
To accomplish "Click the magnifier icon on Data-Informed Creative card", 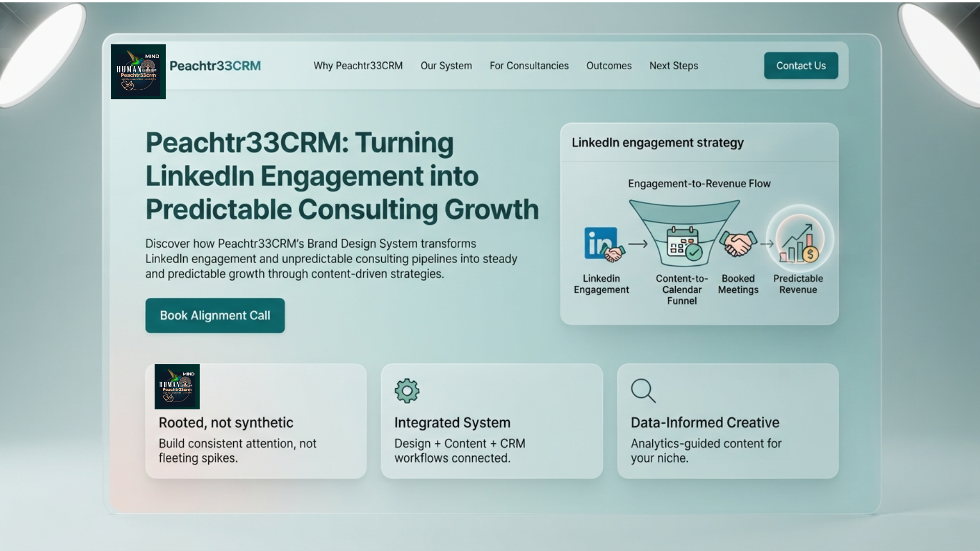I will pos(643,391).
